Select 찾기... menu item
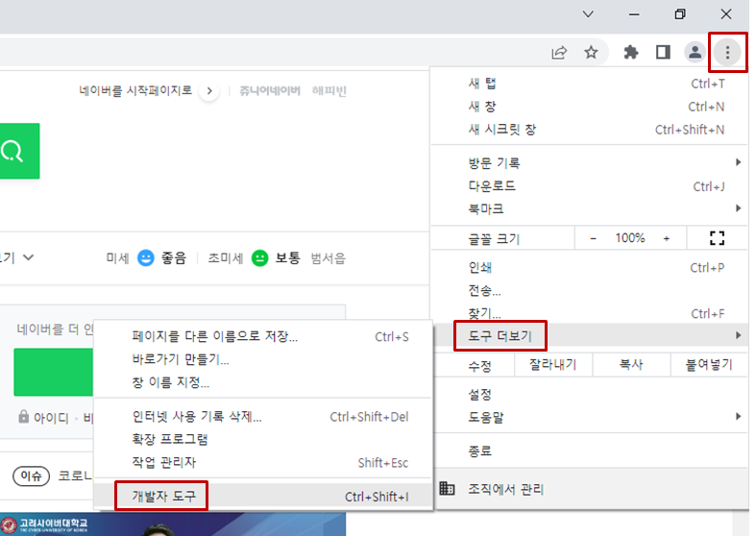756x536 pixels. pyautogui.click(x=590, y=313)
